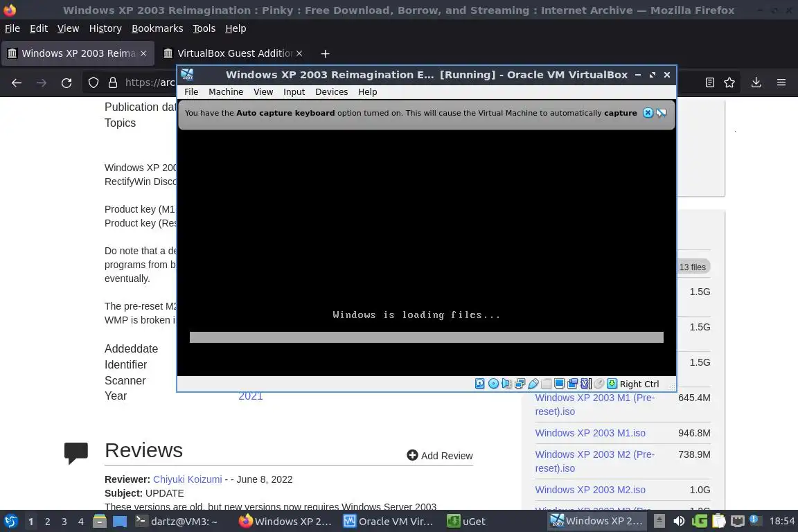
Task: Click USB device indicator in VirtualBox status bar
Action: (x=533, y=384)
